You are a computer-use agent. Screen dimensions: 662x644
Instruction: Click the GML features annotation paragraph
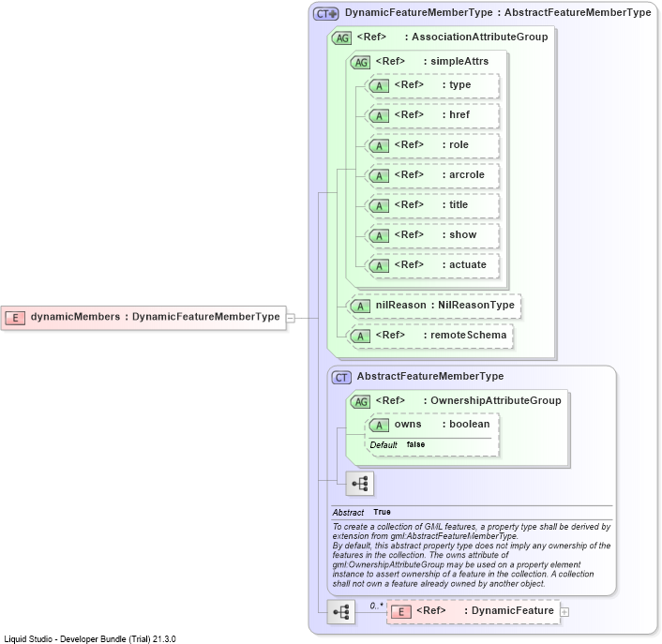(x=471, y=555)
